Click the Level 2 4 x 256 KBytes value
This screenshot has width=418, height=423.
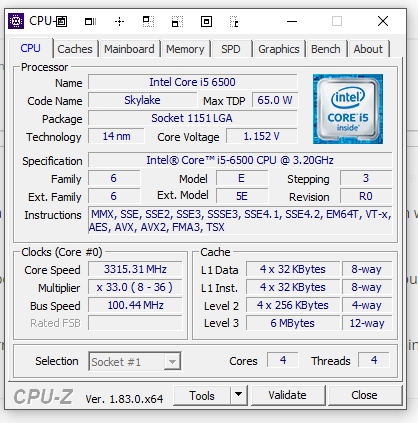coord(293,305)
